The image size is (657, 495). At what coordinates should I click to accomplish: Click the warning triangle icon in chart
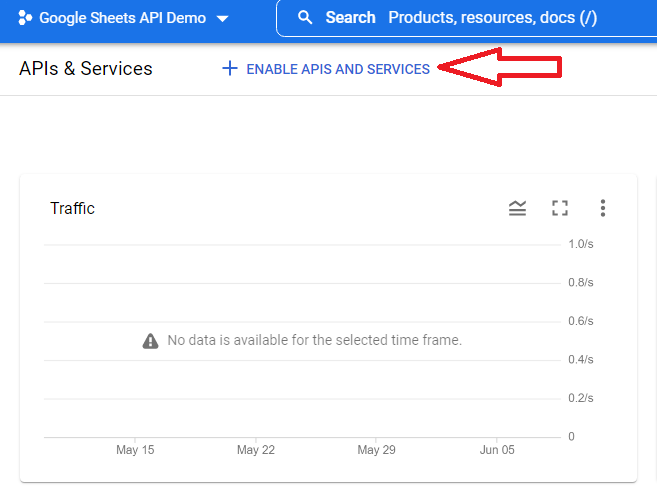150,340
